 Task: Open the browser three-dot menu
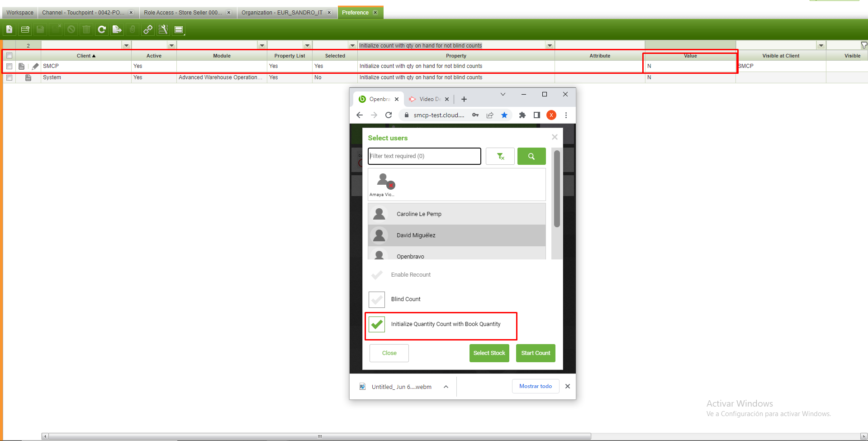pyautogui.click(x=566, y=115)
